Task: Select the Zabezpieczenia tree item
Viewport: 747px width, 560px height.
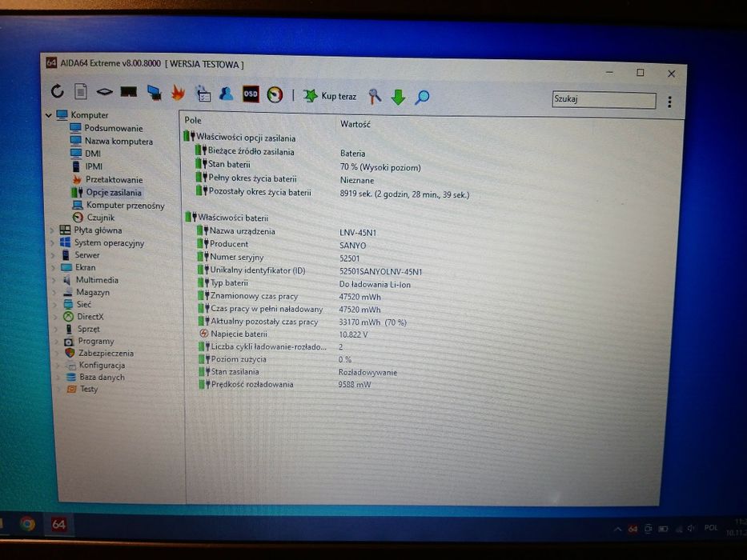Action: pyautogui.click(x=106, y=354)
